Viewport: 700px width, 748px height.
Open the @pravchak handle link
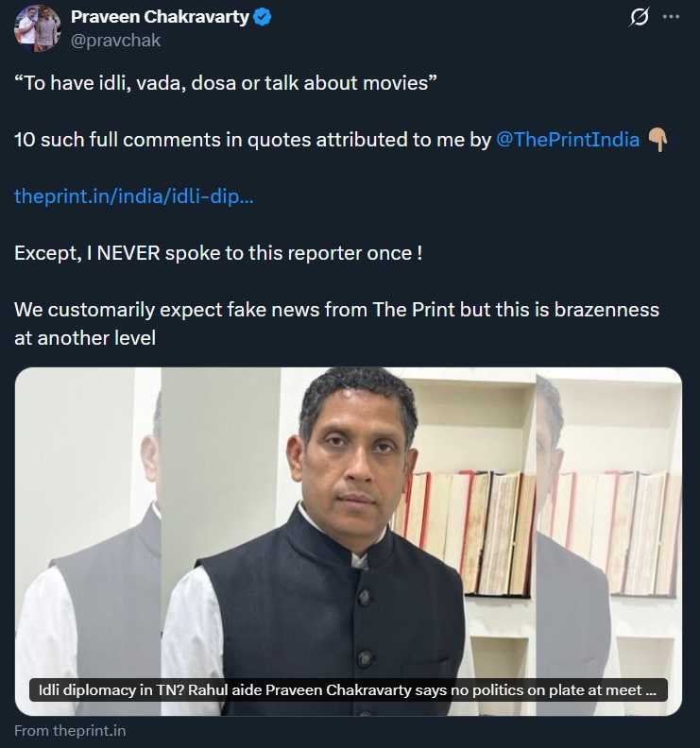click(115, 40)
